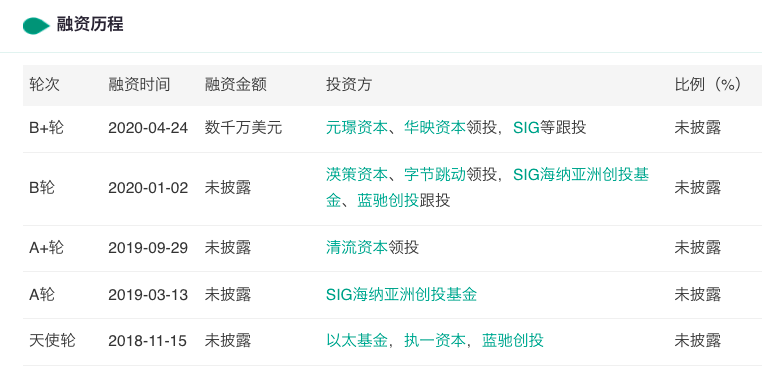Click the 融资时间 column header
Viewport: 762px width, 370px height.
click(x=139, y=85)
